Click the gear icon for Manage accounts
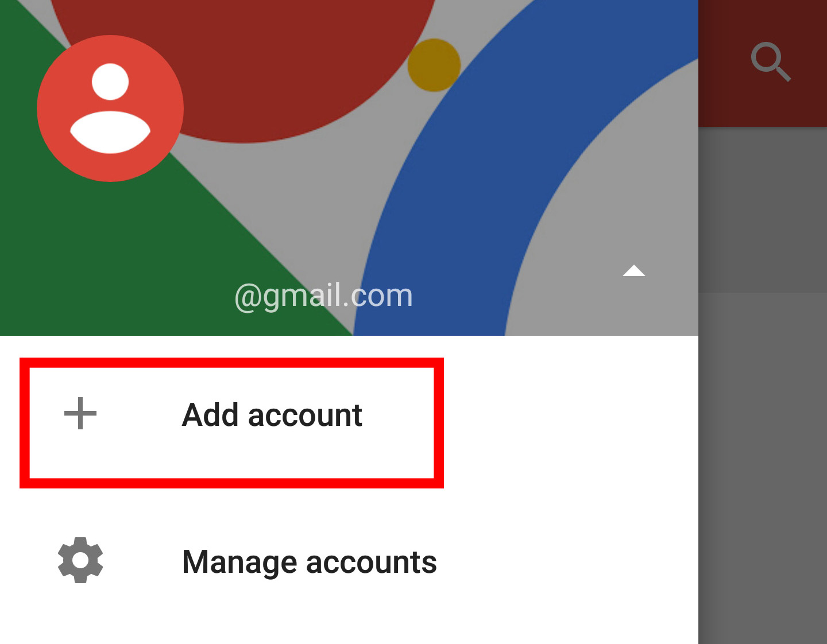The image size is (827, 644). (80, 560)
